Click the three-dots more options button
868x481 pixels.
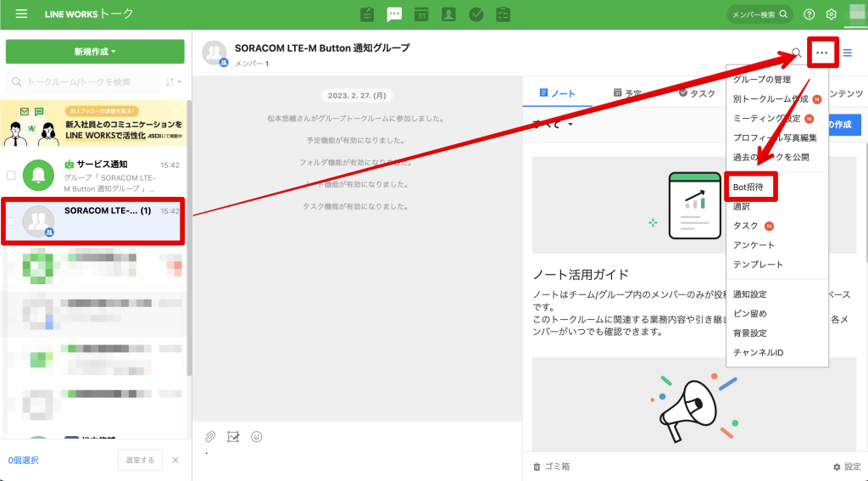point(821,53)
